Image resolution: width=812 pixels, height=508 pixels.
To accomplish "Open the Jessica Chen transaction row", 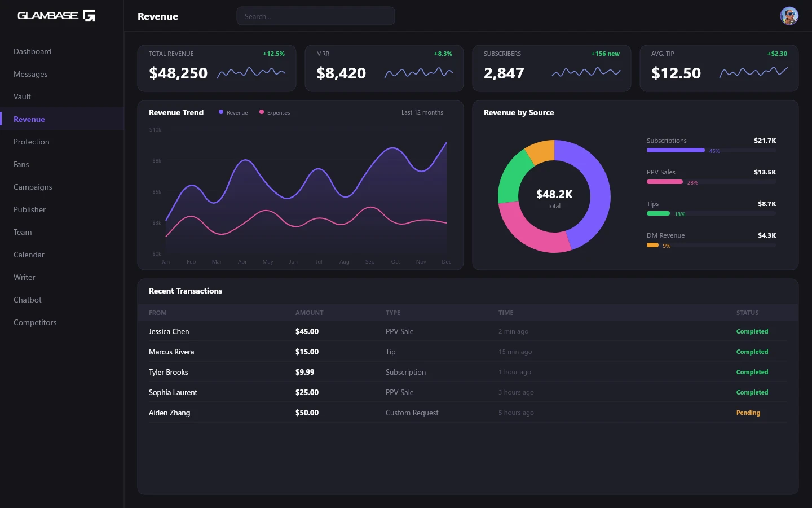I will [x=169, y=331].
